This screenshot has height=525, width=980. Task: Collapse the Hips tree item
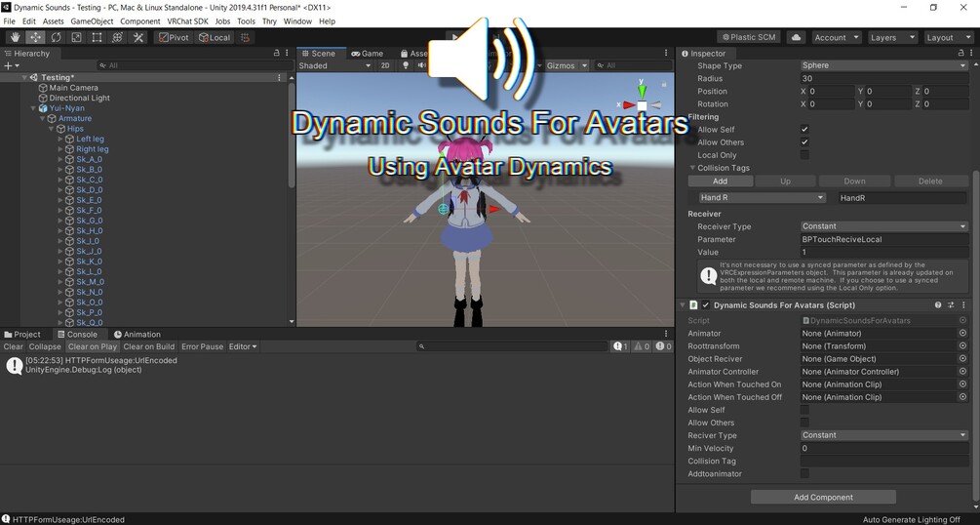(52, 129)
